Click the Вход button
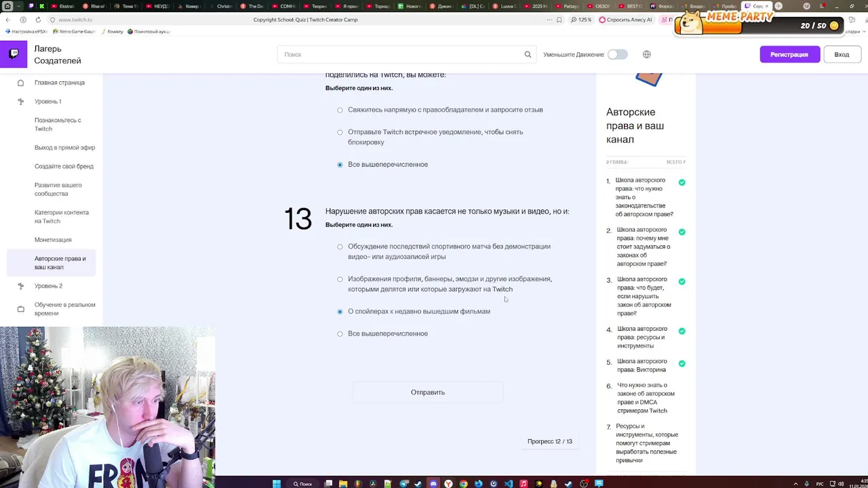The height and width of the screenshot is (488, 868). click(842, 54)
